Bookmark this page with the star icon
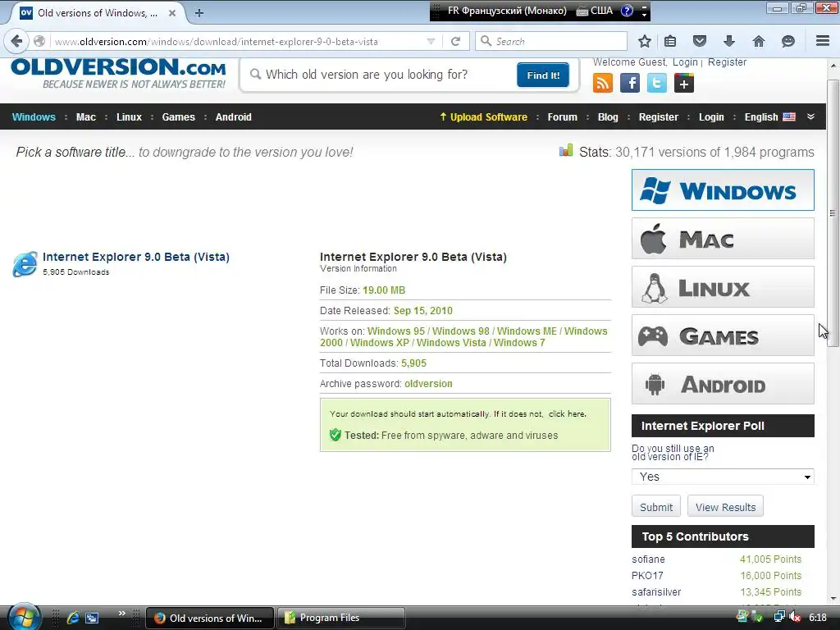 click(645, 41)
